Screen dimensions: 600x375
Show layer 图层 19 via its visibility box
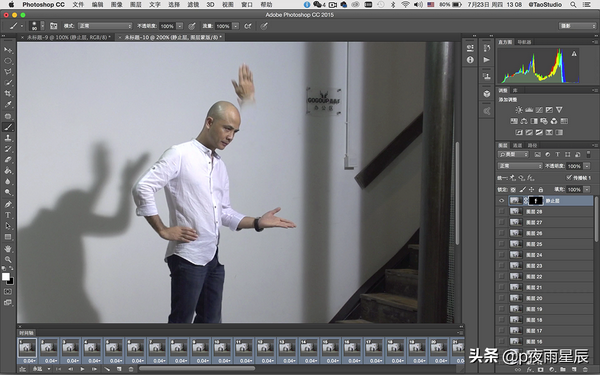pos(501,309)
